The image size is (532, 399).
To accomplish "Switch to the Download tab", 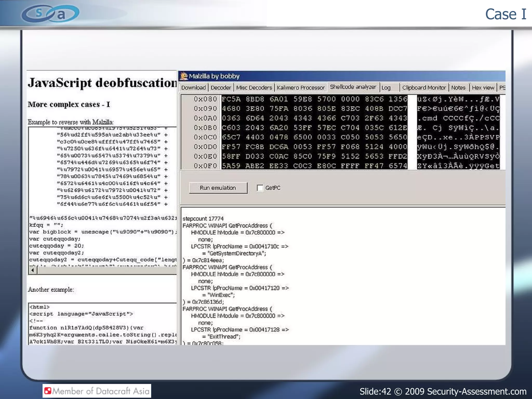I will [193, 88].
